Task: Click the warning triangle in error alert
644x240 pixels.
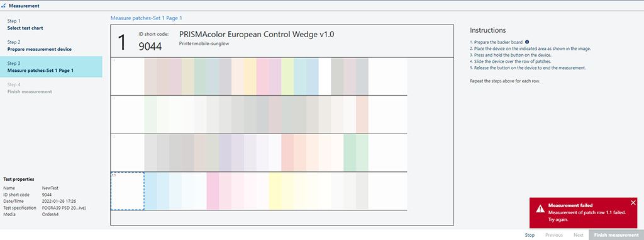Action: pyautogui.click(x=540, y=209)
